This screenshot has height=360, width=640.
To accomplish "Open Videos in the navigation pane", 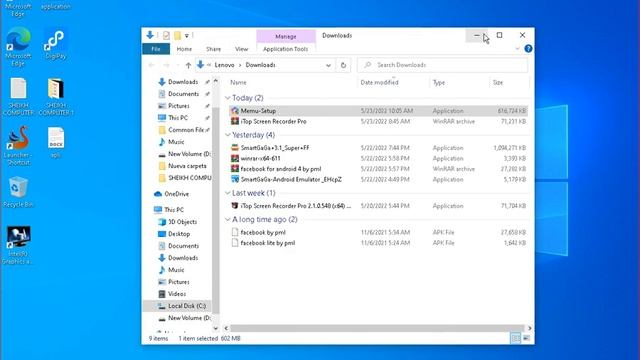I will pyautogui.click(x=177, y=294).
